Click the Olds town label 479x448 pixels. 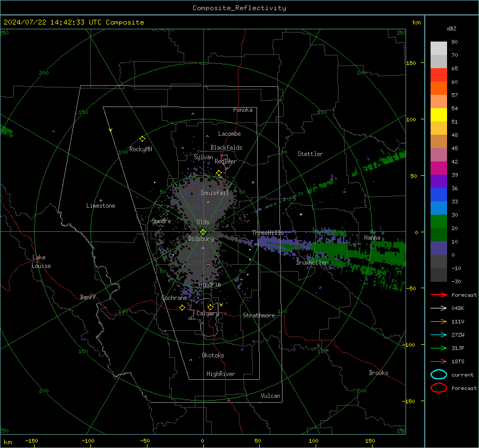(x=203, y=222)
